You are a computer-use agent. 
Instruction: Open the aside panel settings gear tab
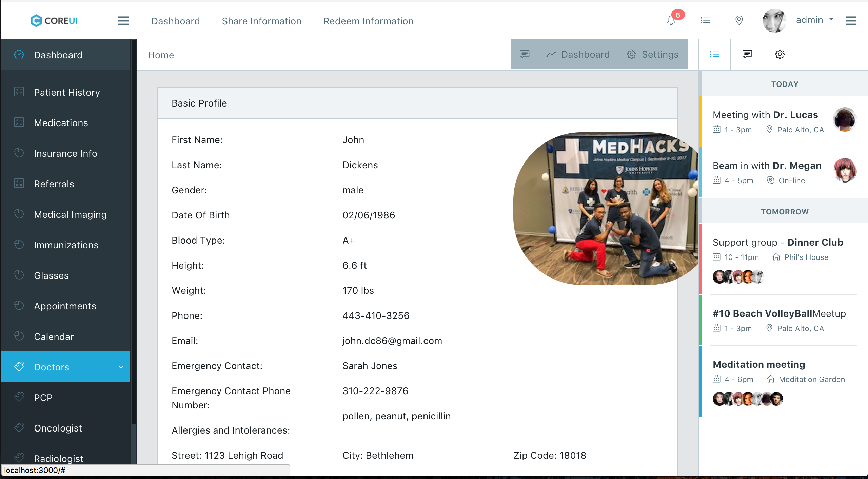pos(780,54)
